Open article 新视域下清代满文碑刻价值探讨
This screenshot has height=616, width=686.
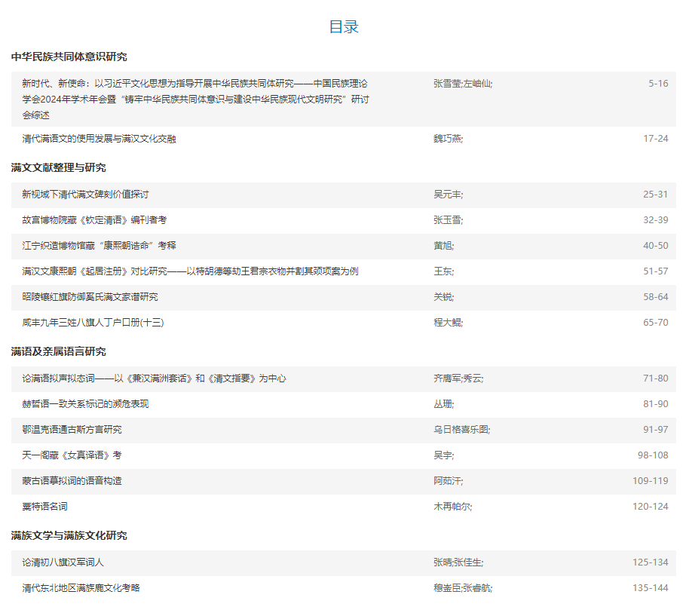click(x=85, y=195)
